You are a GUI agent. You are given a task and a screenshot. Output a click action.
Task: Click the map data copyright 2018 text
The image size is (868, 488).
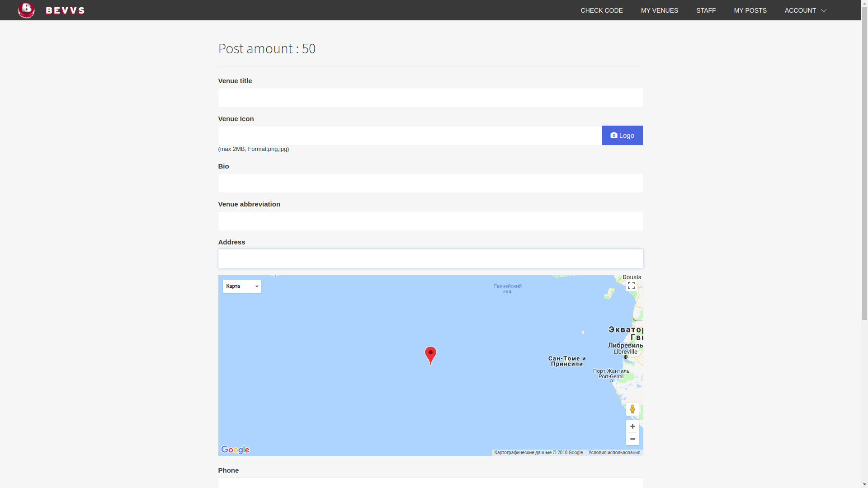538,452
